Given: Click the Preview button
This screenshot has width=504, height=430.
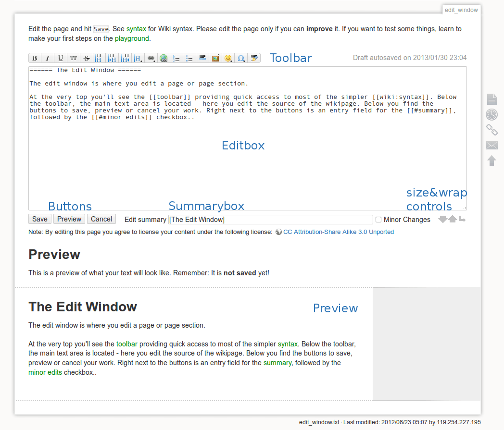Looking at the screenshot, I should pyautogui.click(x=69, y=219).
